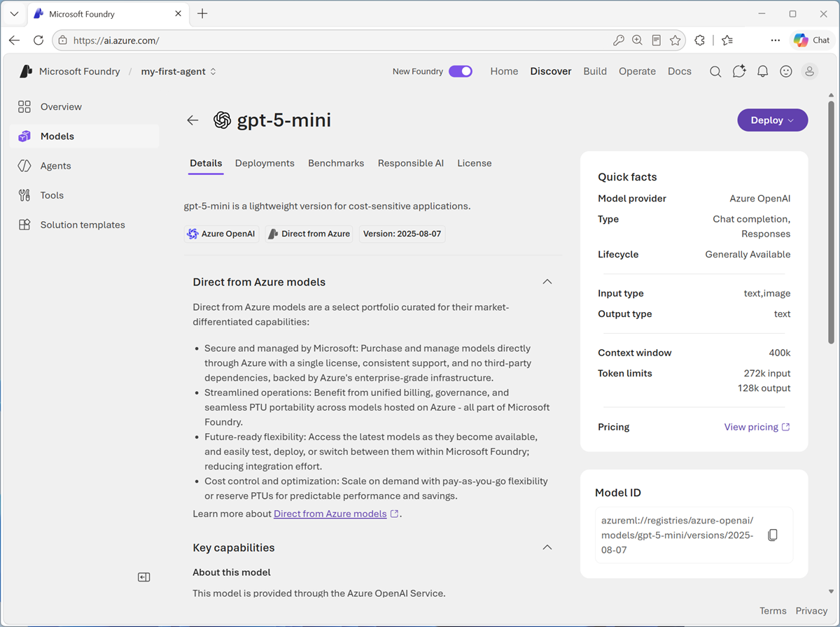Click Version: 2025-08-07 tag
The width and height of the screenshot is (840, 627).
click(x=402, y=234)
